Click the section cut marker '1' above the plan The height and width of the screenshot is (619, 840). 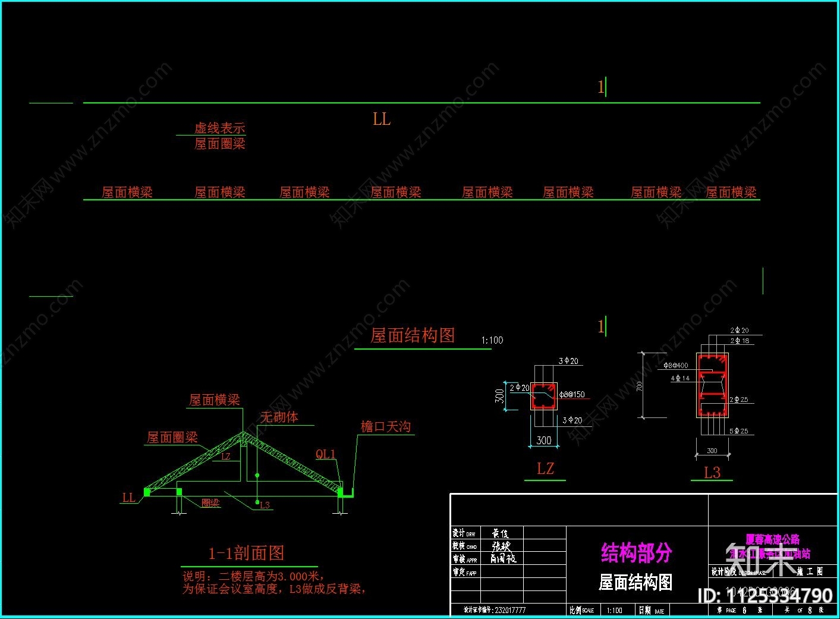(x=601, y=87)
